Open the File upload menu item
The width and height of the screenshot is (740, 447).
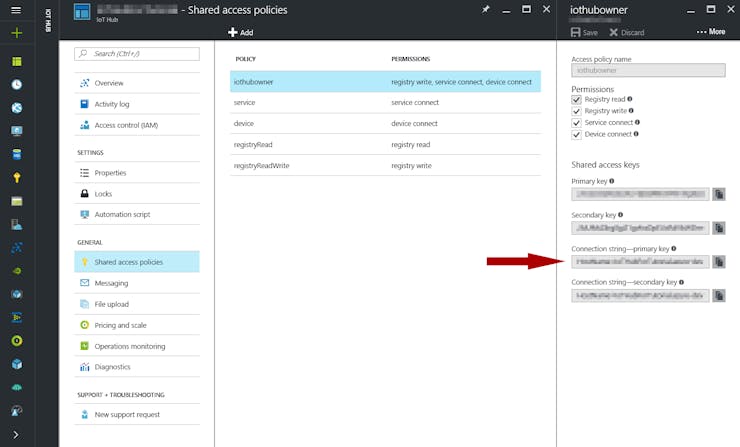click(137, 304)
